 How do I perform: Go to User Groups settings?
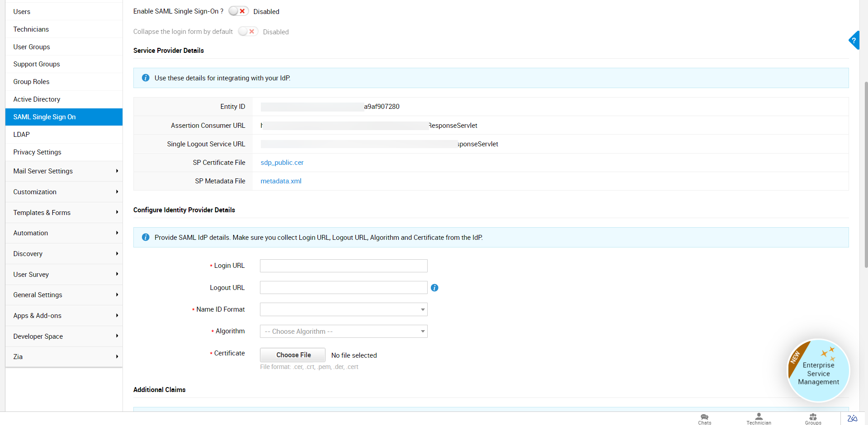coord(64,47)
